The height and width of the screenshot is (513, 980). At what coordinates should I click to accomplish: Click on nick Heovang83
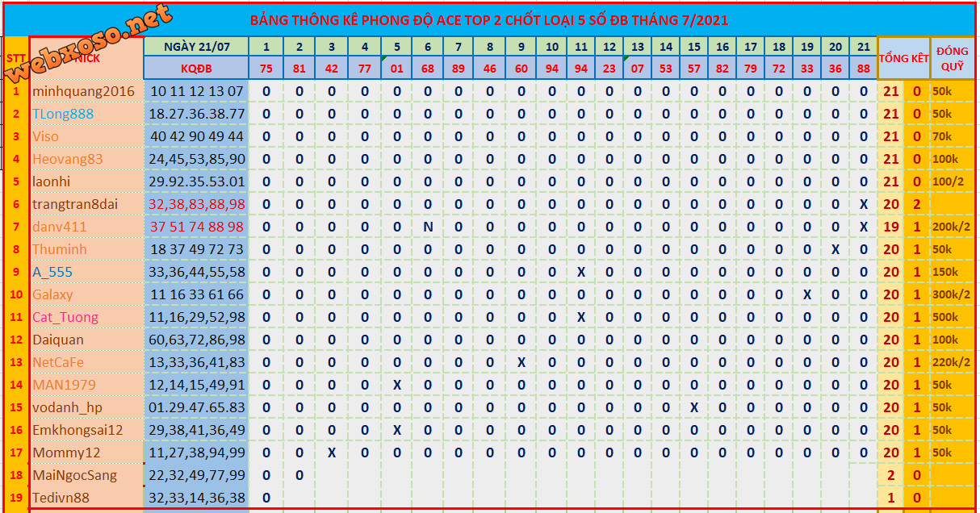[x=86, y=159]
